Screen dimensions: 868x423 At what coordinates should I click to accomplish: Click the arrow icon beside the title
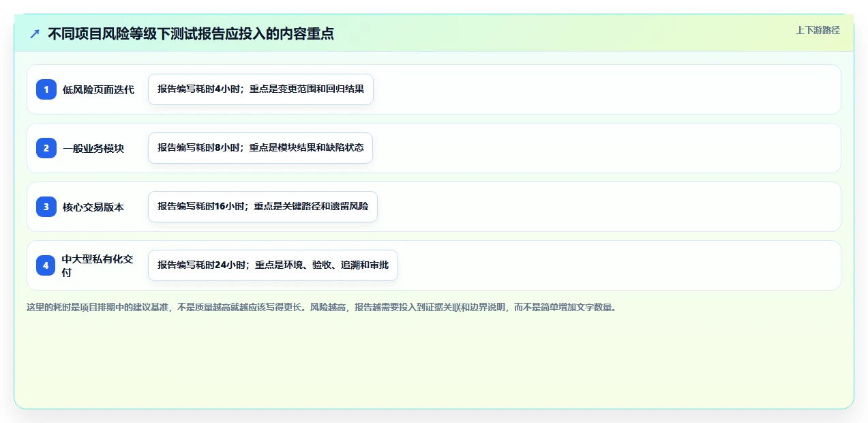click(x=35, y=34)
